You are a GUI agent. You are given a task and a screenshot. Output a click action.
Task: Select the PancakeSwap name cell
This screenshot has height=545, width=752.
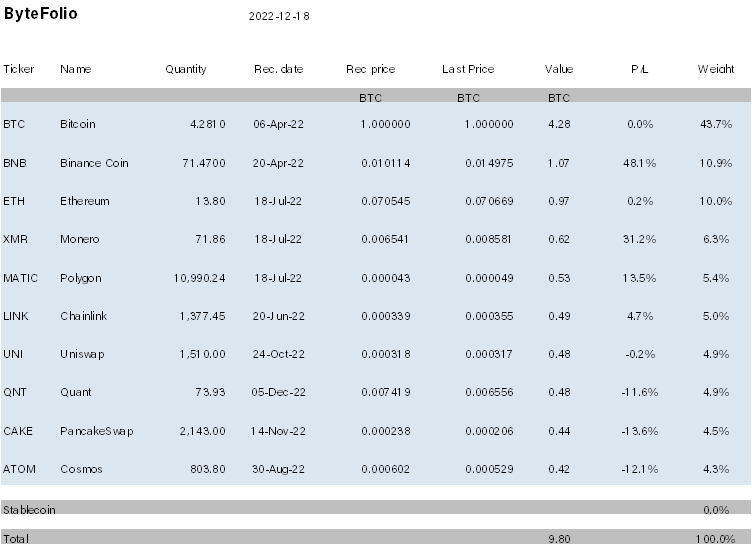96,431
